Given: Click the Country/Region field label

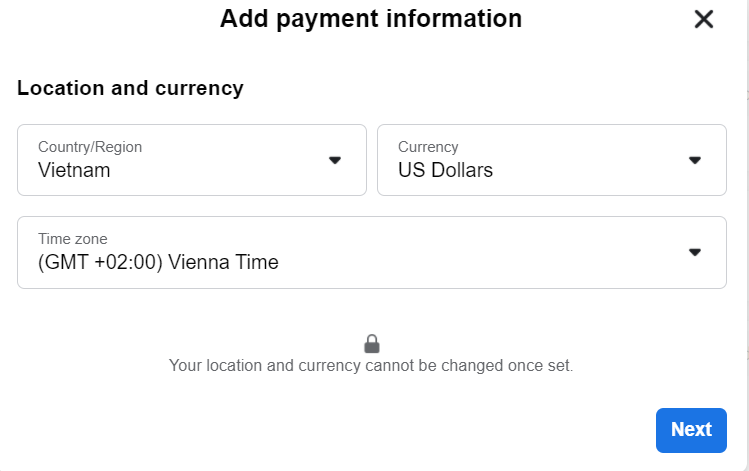Looking at the screenshot, I should click(90, 147).
